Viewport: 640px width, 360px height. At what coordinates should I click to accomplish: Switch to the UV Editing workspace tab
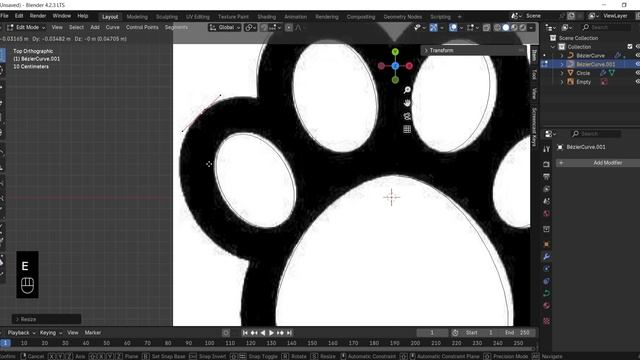(x=198, y=17)
